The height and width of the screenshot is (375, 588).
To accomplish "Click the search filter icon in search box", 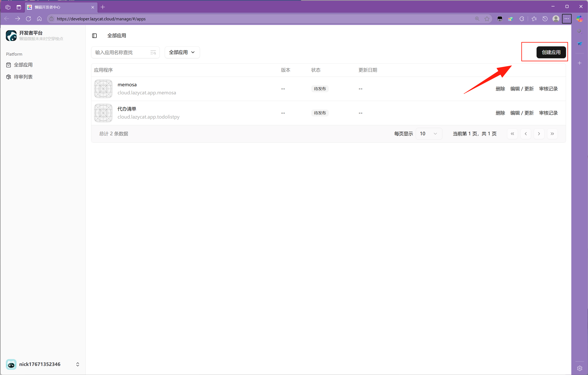I will click(153, 52).
